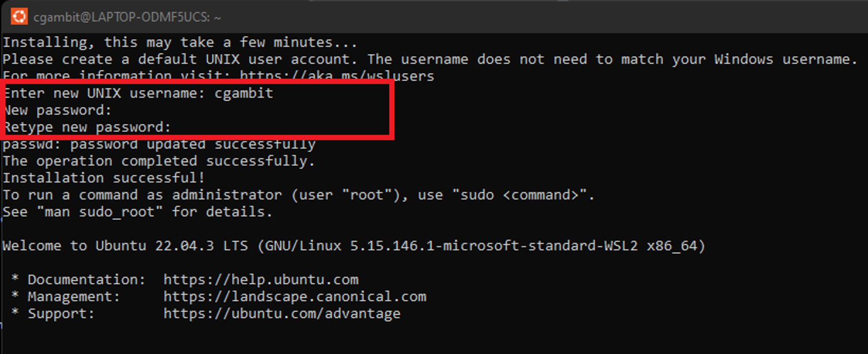The width and height of the screenshot is (868, 354).
Task: Open the landscape.canonical.com management link
Action: click(x=294, y=296)
